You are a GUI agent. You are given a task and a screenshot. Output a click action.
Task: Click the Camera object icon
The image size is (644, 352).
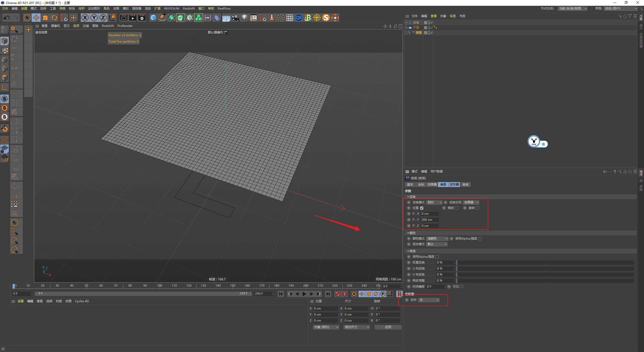[235, 18]
